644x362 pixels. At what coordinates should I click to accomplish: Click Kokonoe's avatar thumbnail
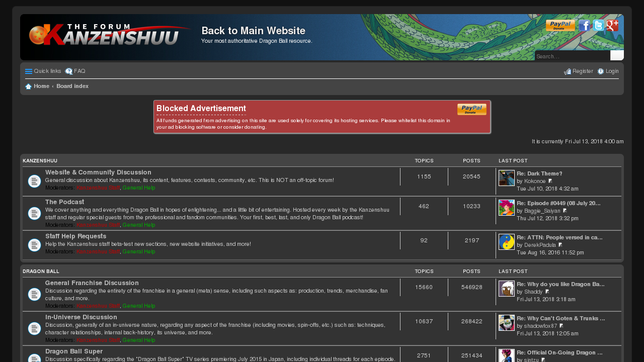pyautogui.click(x=507, y=178)
